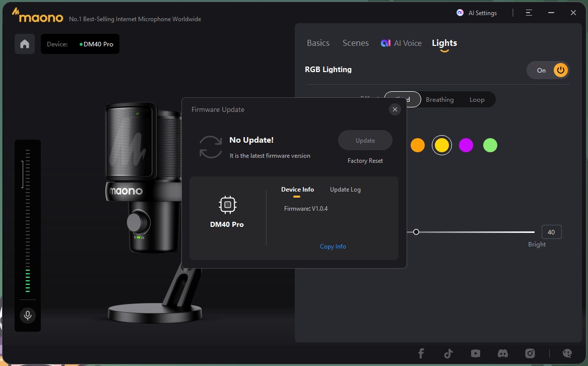
Task: Click the support face icon
Action: coord(567,353)
